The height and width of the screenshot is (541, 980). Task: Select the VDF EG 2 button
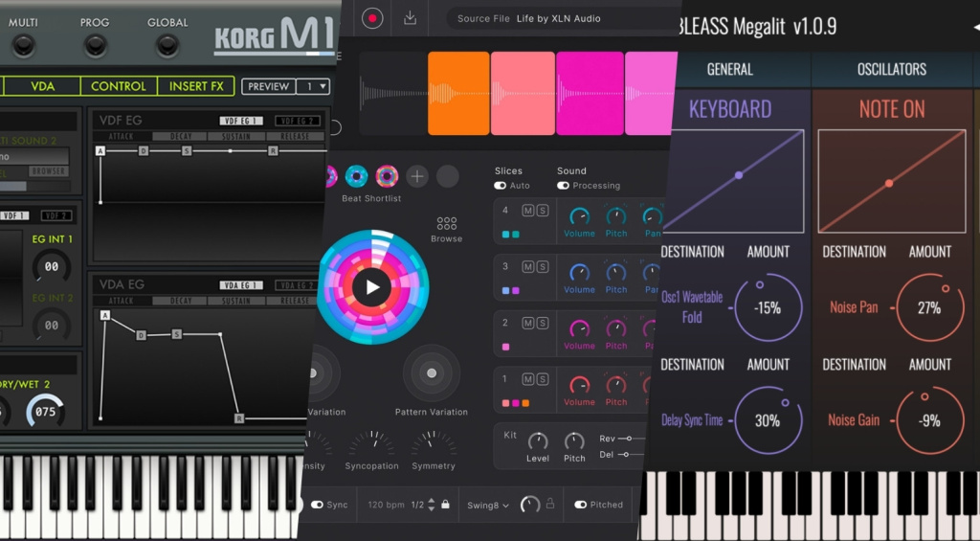point(298,121)
